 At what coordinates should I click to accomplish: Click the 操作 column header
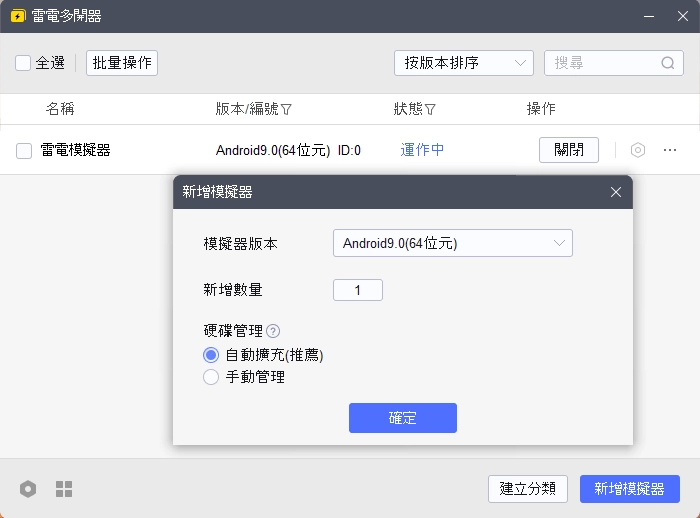pyautogui.click(x=541, y=109)
